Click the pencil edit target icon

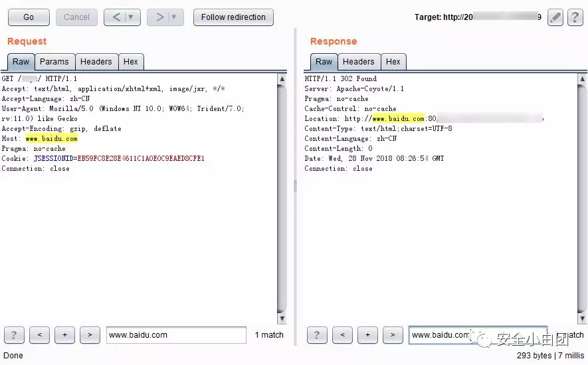555,17
